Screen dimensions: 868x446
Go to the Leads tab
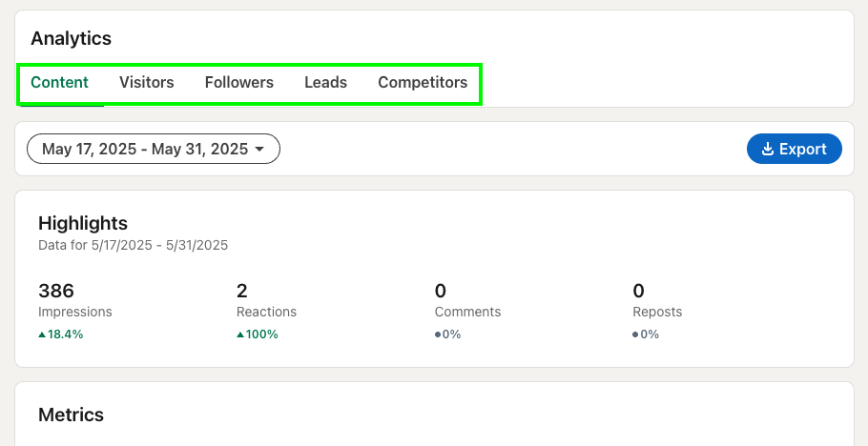pos(325,83)
